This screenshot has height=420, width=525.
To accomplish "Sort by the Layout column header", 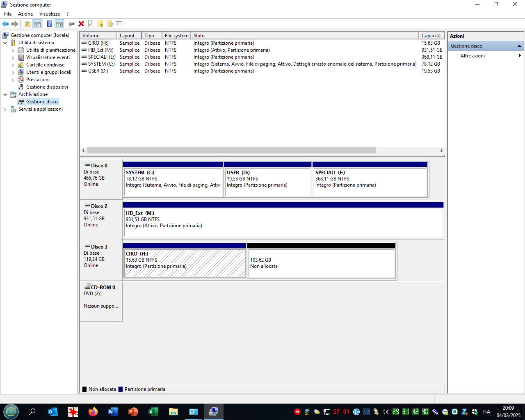I will [x=129, y=36].
